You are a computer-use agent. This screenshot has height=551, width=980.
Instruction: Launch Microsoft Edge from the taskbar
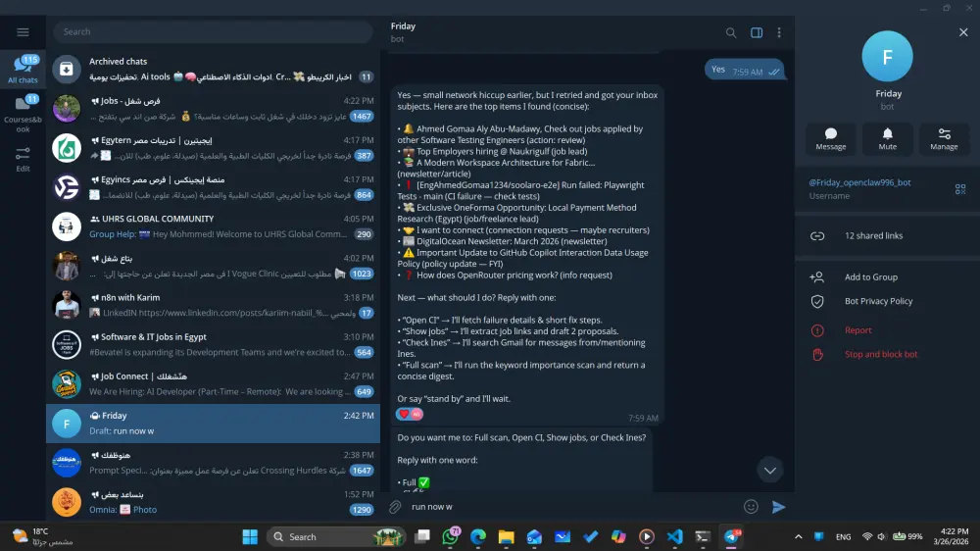point(478,536)
